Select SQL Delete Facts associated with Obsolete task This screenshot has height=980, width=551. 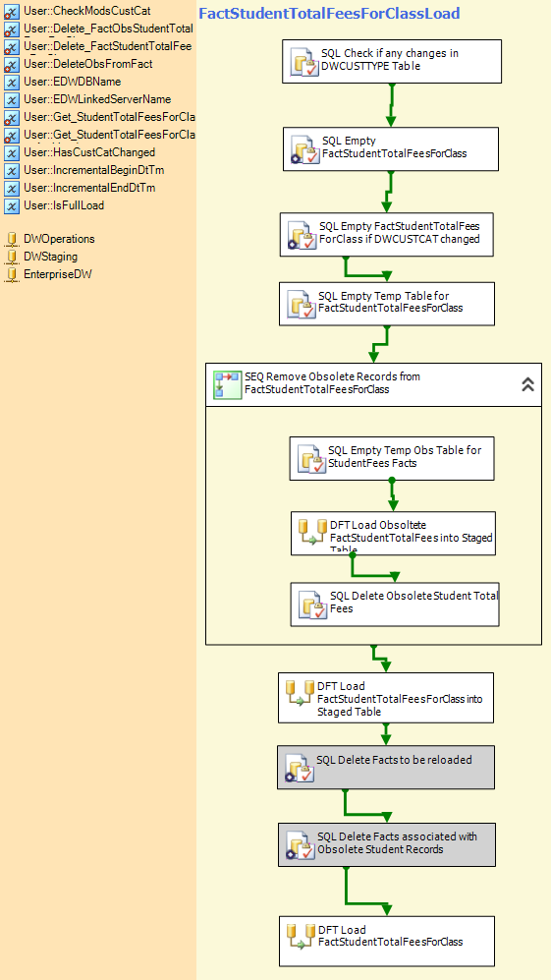click(387, 845)
